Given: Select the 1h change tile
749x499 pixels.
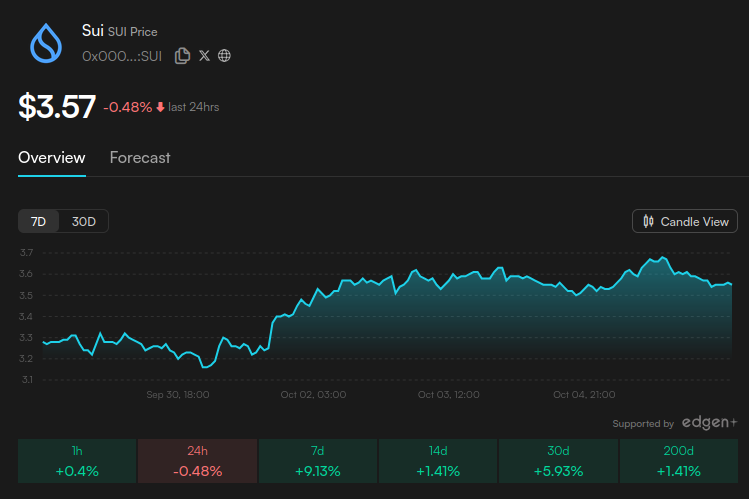Looking at the screenshot, I should (77, 461).
